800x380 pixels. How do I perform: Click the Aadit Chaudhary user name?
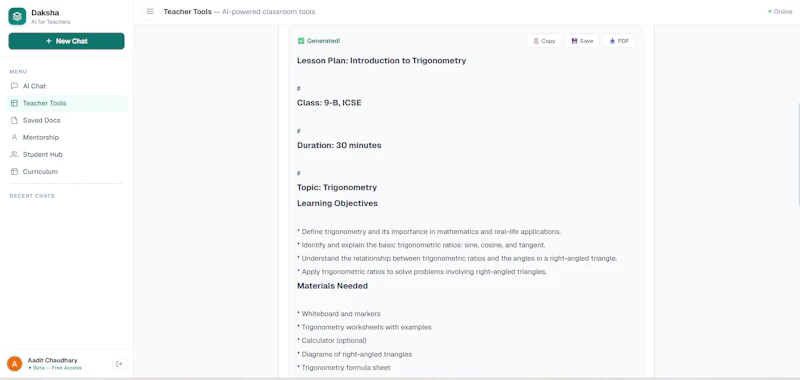52,360
